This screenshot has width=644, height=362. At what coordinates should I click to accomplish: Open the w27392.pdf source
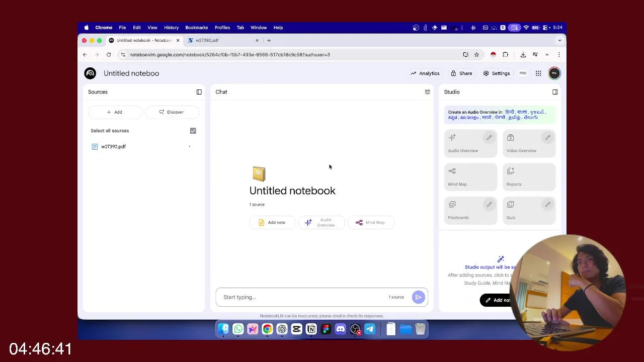(x=113, y=147)
